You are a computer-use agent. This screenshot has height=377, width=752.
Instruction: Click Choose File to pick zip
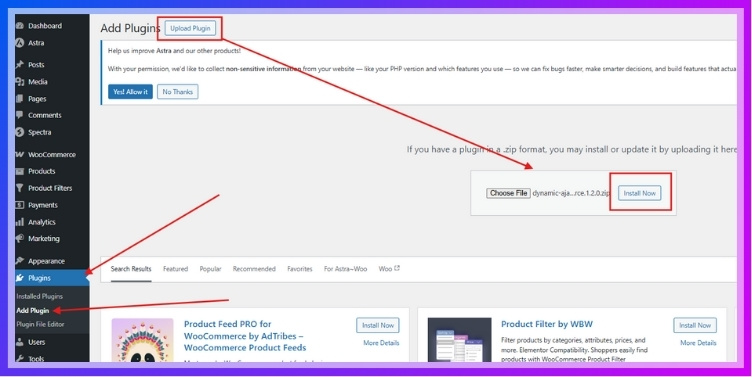[x=508, y=193]
